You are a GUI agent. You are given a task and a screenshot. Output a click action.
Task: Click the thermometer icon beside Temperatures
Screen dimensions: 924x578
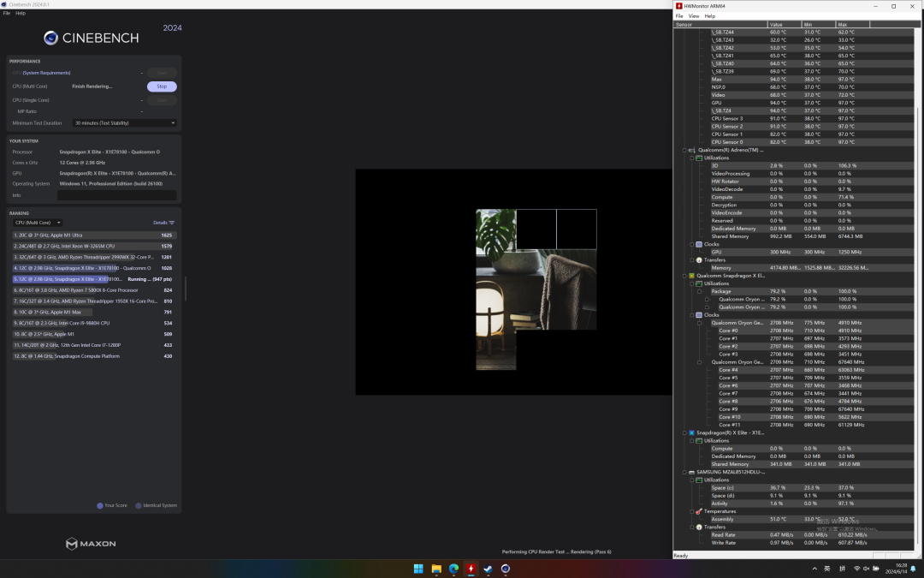pyautogui.click(x=699, y=511)
